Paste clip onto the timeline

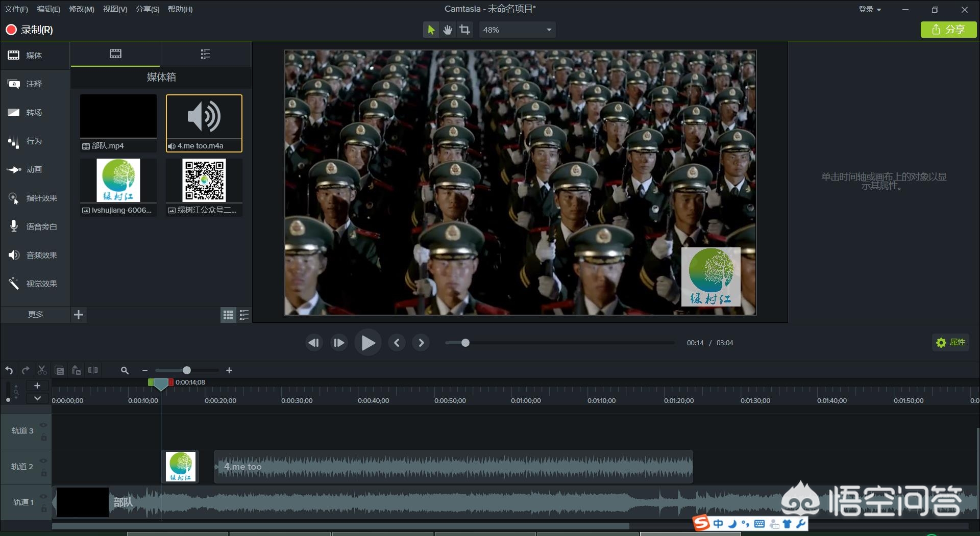(x=76, y=370)
